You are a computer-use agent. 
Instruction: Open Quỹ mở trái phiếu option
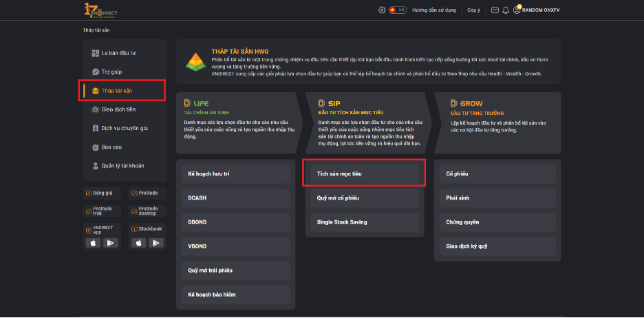[x=236, y=271]
